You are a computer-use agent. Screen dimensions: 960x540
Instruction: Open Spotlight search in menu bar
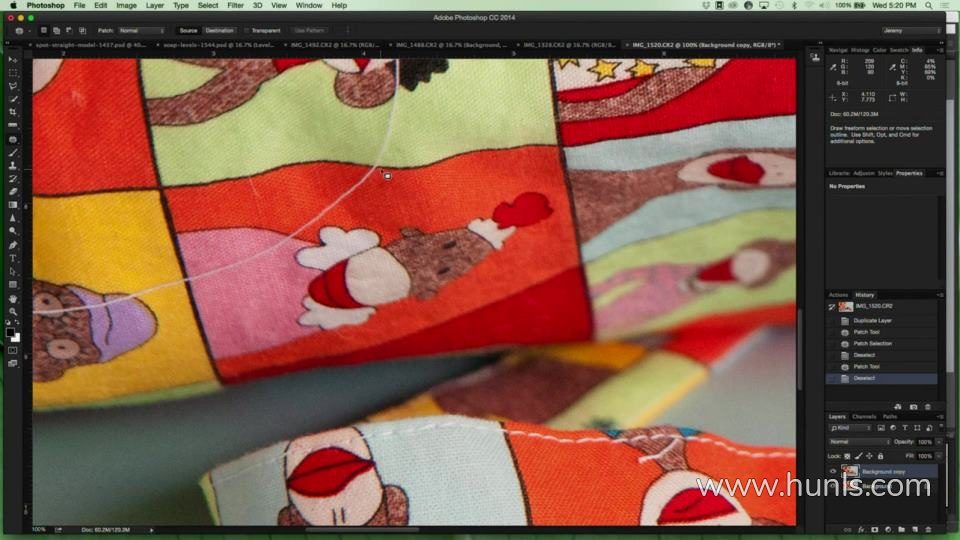928,5
